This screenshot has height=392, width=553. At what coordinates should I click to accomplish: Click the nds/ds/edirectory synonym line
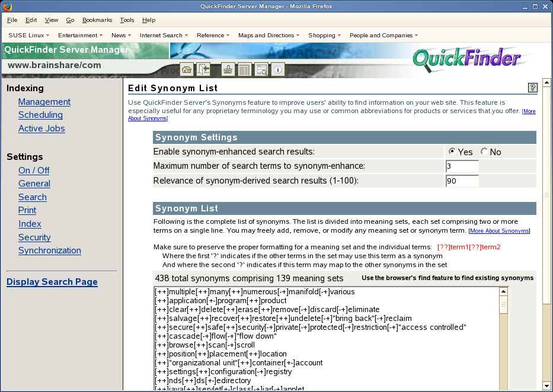point(203,380)
